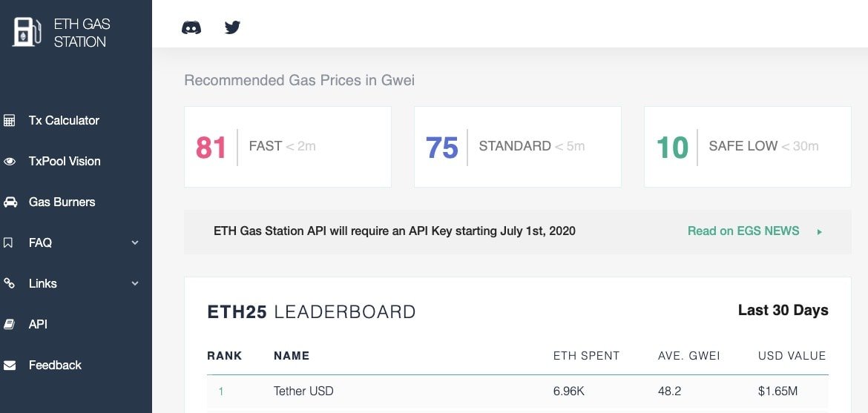Open the Tx Calculator menu item
868x413 pixels.
point(64,121)
